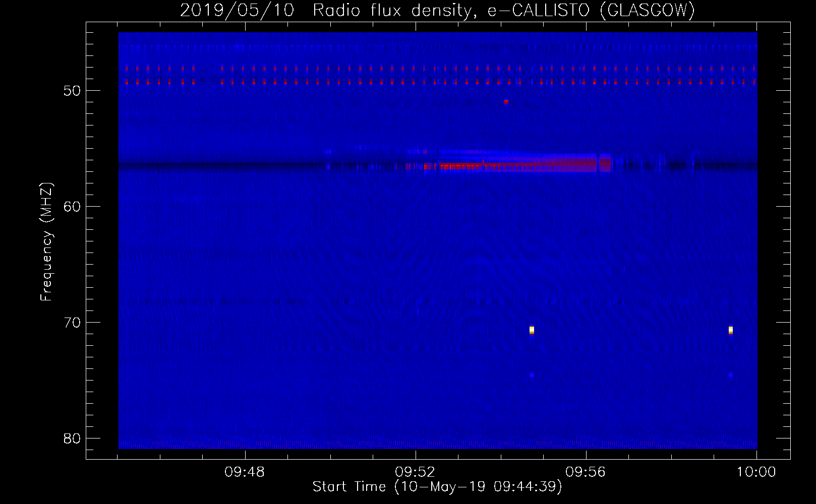Click the plot title 'Radio flux density, e-CALLISTO (GLASGOW)'
The width and height of the screenshot is (816, 504).
click(x=504, y=10)
